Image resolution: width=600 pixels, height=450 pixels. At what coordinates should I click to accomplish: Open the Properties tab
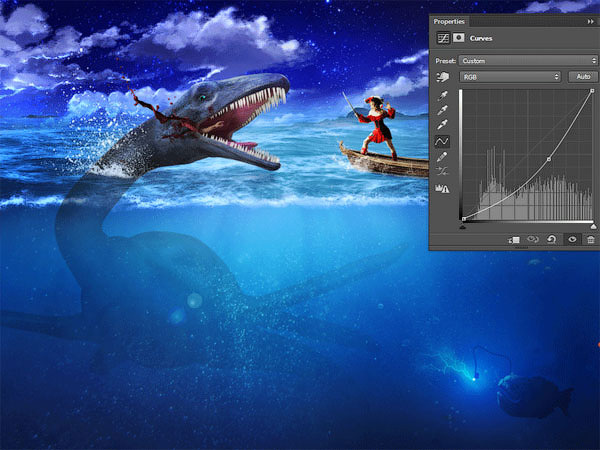point(449,22)
